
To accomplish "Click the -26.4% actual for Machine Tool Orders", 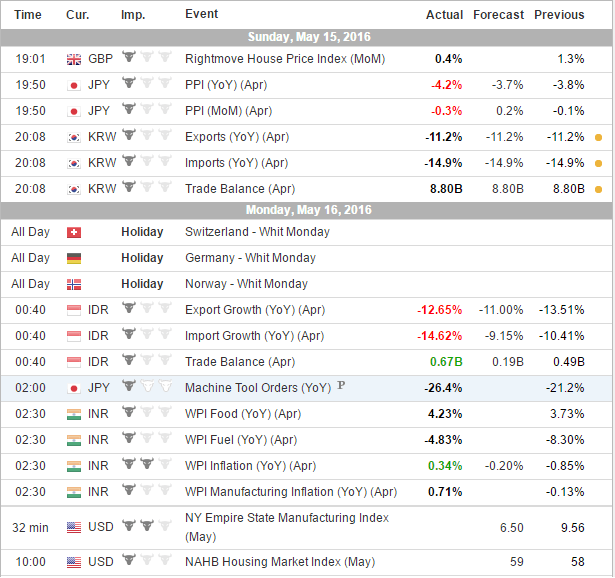I will 443,388.
